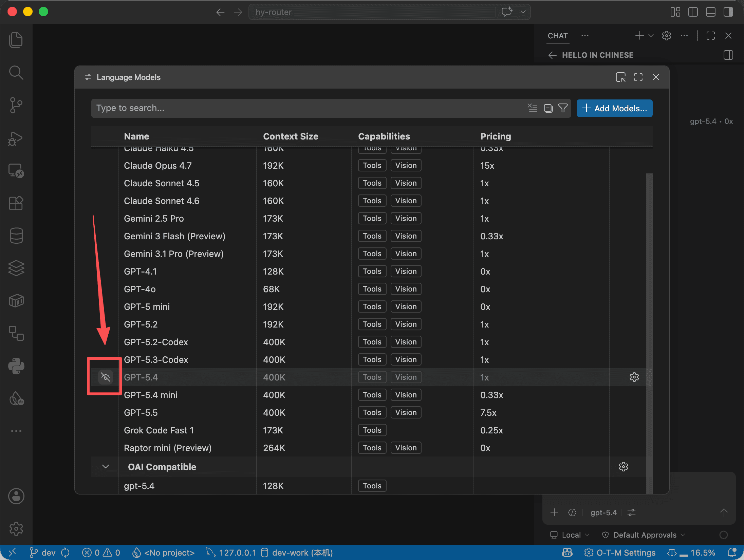Open the views ellipsis beside the CHAT tab

click(x=585, y=36)
